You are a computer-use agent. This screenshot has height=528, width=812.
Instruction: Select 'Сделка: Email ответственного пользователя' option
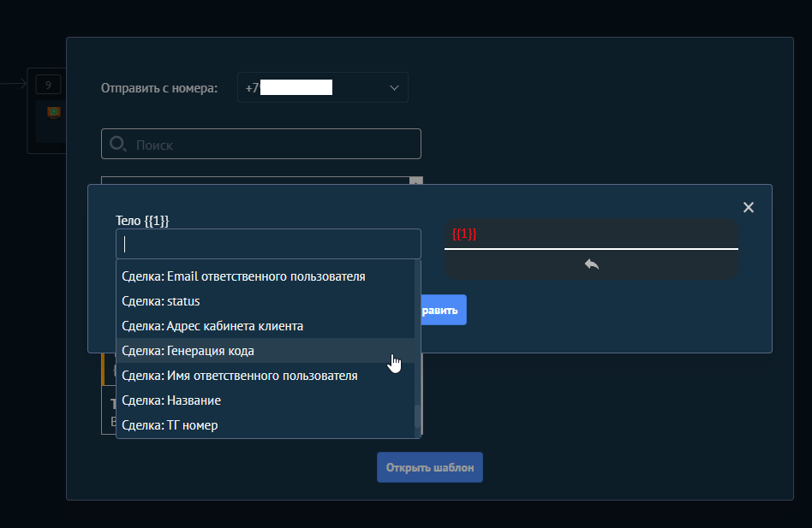click(x=266, y=276)
